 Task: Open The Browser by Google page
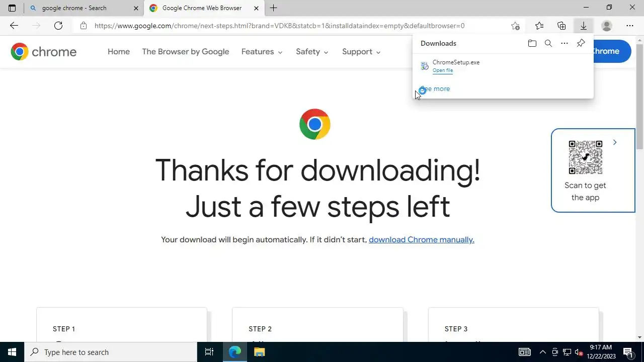(186, 52)
